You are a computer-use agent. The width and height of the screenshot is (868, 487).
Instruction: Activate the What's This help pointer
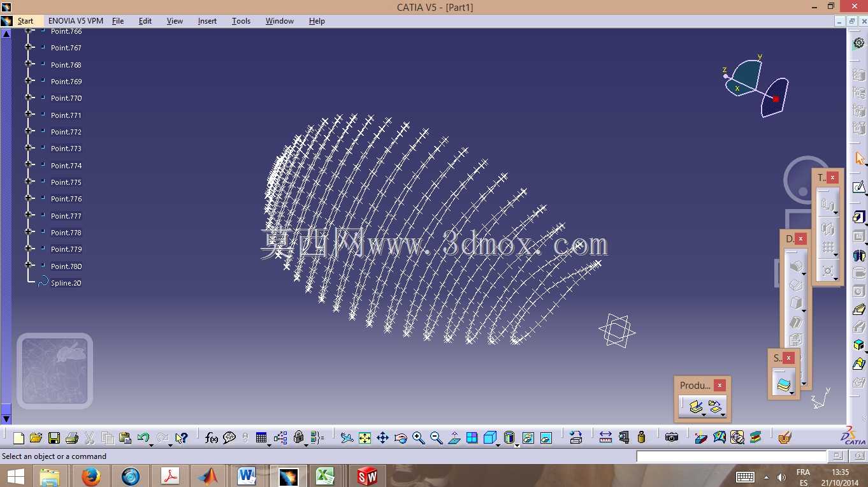click(x=182, y=438)
